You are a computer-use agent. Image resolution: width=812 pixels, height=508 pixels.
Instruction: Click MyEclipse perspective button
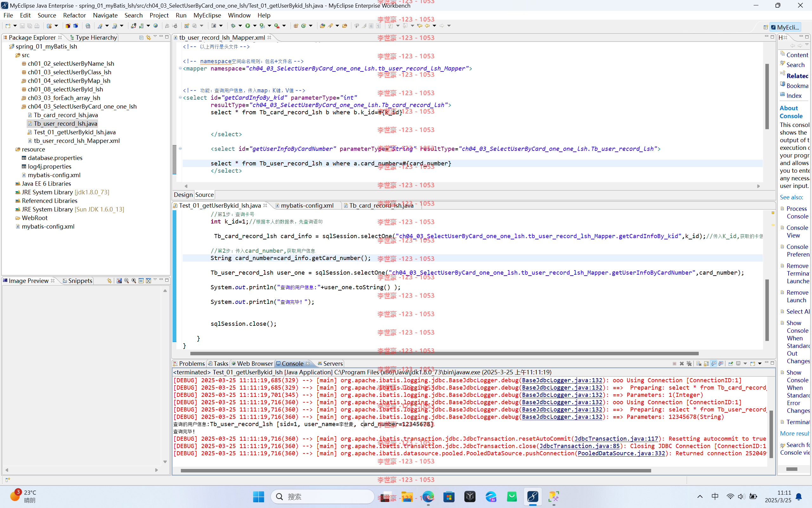(x=785, y=27)
